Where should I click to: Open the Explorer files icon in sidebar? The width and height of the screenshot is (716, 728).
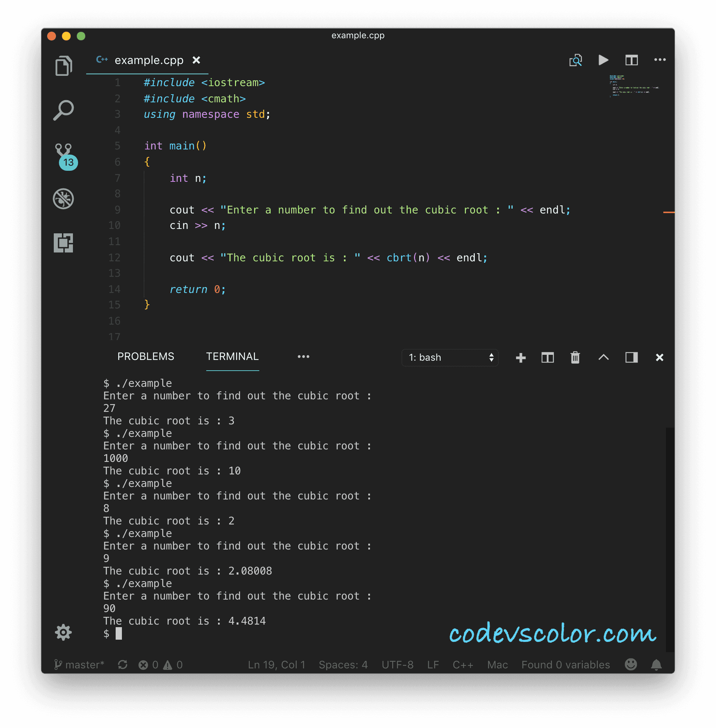[x=64, y=66]
